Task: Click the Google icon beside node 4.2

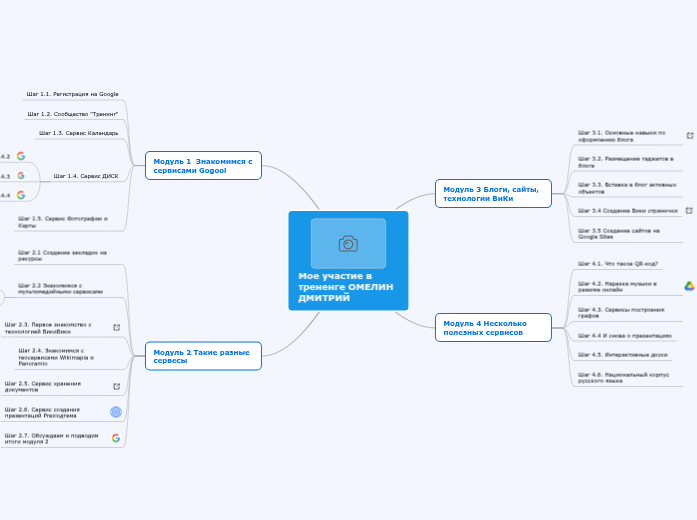Action: pos(20,156)
